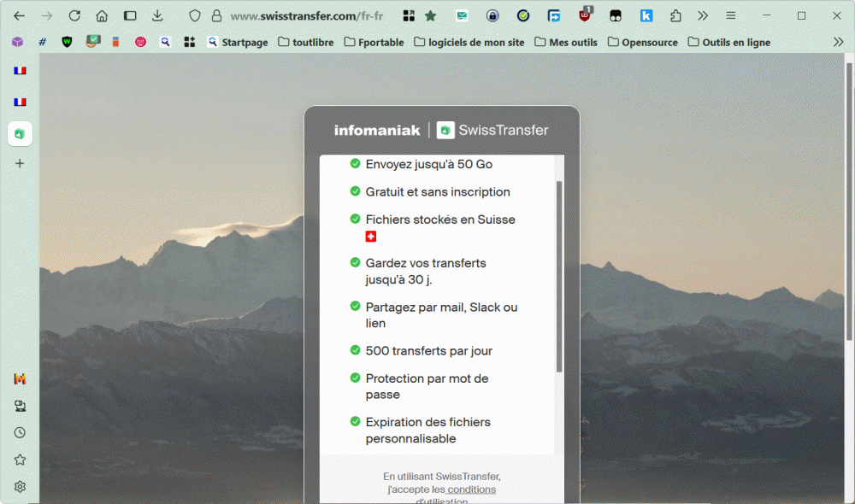Open the blue K extension
The image size is (855, 504).
click(646, 15)
